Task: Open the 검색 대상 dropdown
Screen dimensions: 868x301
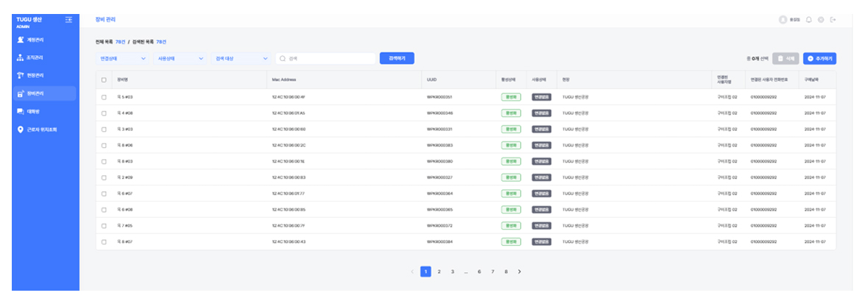Action: (241, 58)
